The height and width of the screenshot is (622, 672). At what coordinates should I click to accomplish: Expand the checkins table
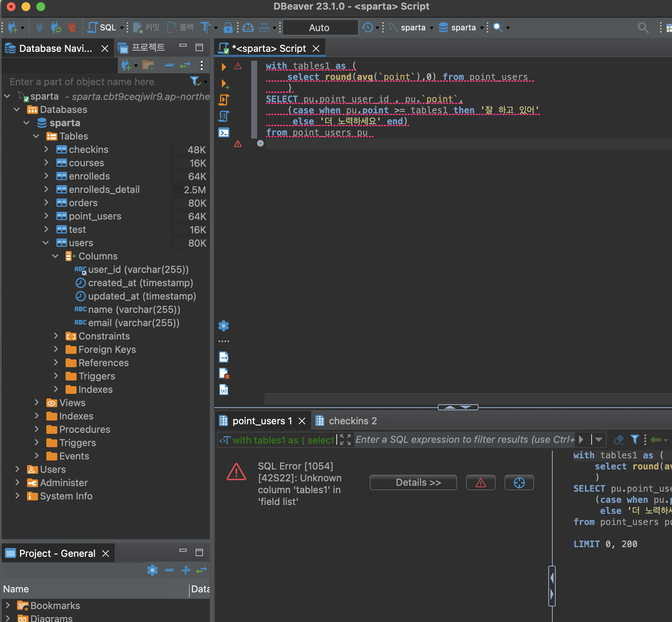(46, 149)
